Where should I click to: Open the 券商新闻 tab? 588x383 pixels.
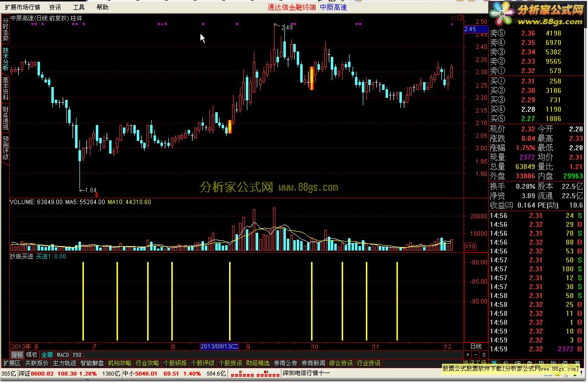313,363
